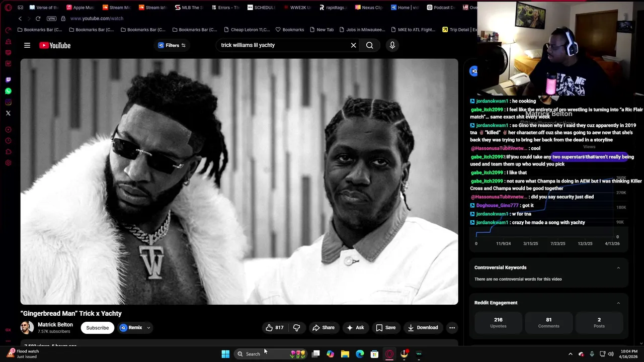Expand the Remix dropdown arrow
This screenshot has width=644, height=362.
pyautogui.click(x=148, y=328)
